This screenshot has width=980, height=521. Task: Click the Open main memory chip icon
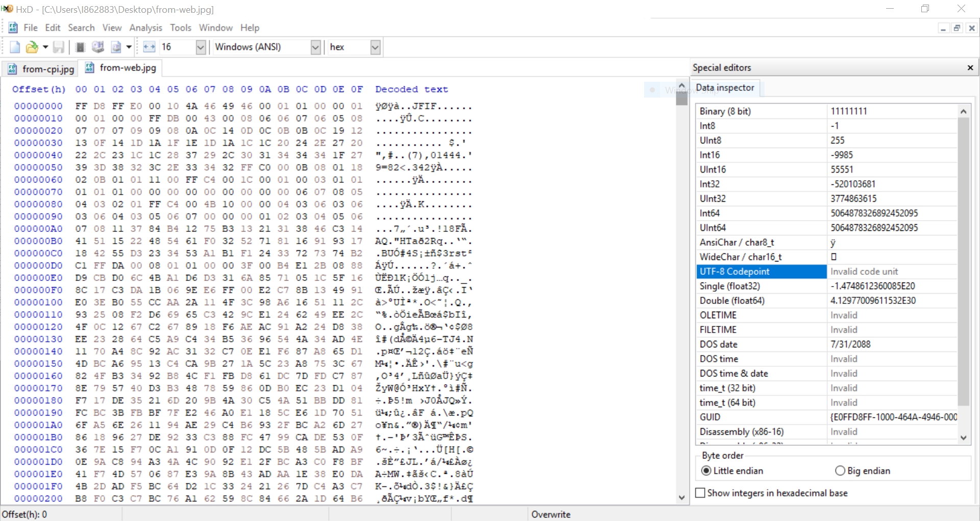click(x=80, y=48)
